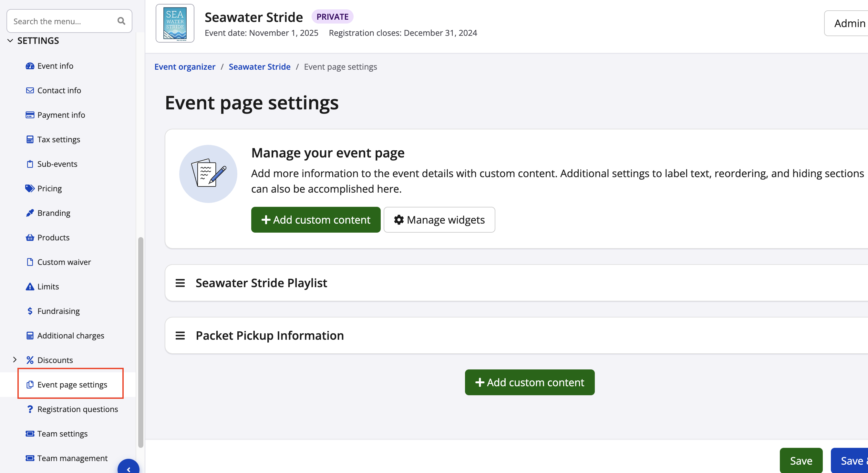
Task: Click the Branding paintbrush icon
Action: tap(30, 213)
